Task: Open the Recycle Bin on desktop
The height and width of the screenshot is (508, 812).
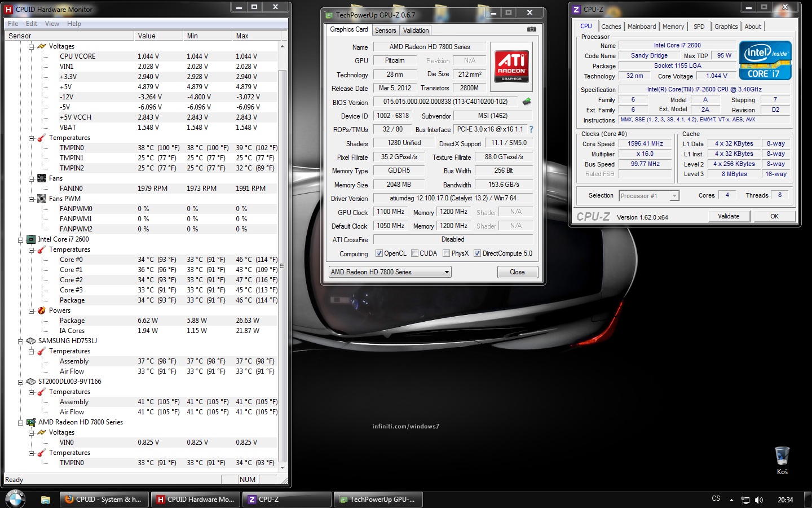Action: click(782, 456)
